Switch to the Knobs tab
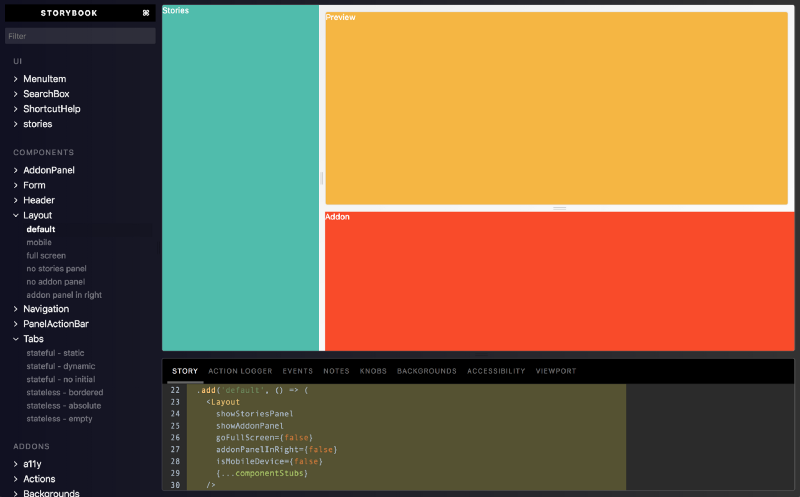 [x=373, y=371]
